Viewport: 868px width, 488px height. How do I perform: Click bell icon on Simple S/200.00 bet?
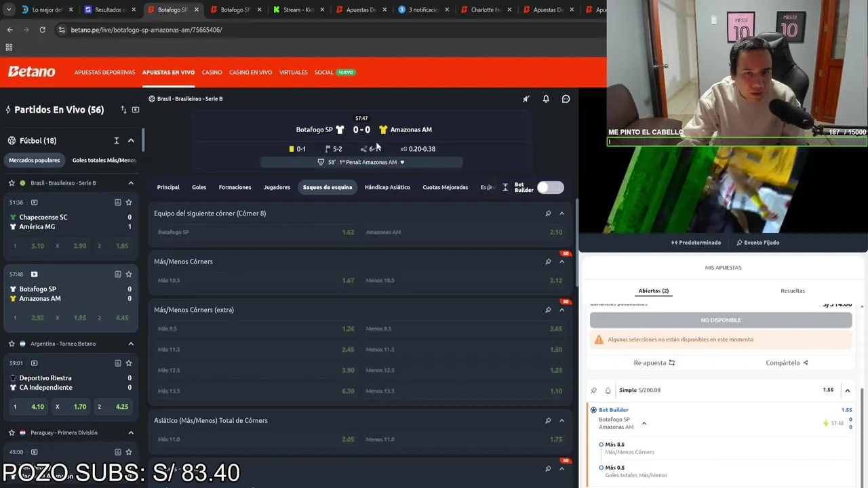click(608, 390)
